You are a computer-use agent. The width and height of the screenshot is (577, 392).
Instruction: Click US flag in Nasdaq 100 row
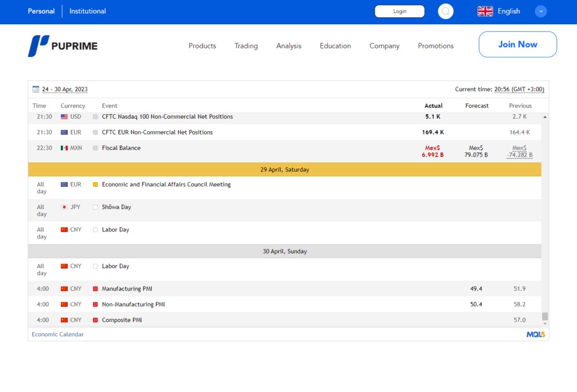[64, 117]
